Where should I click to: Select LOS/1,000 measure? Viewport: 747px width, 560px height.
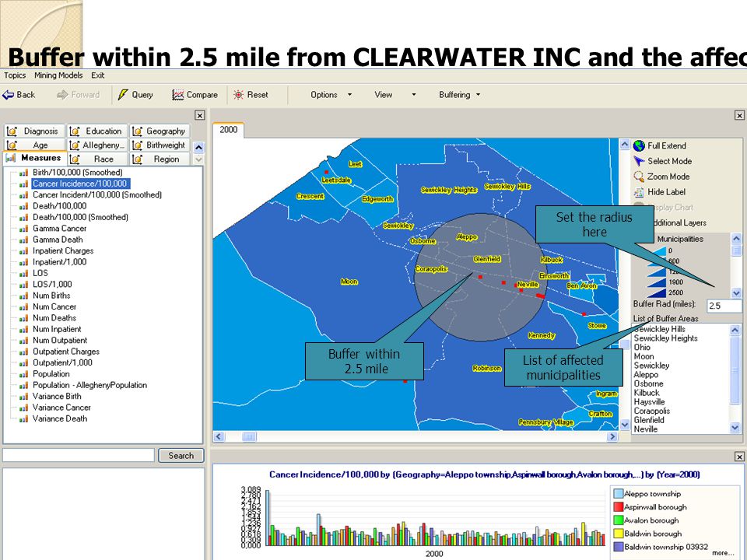[x=52, y=285]
